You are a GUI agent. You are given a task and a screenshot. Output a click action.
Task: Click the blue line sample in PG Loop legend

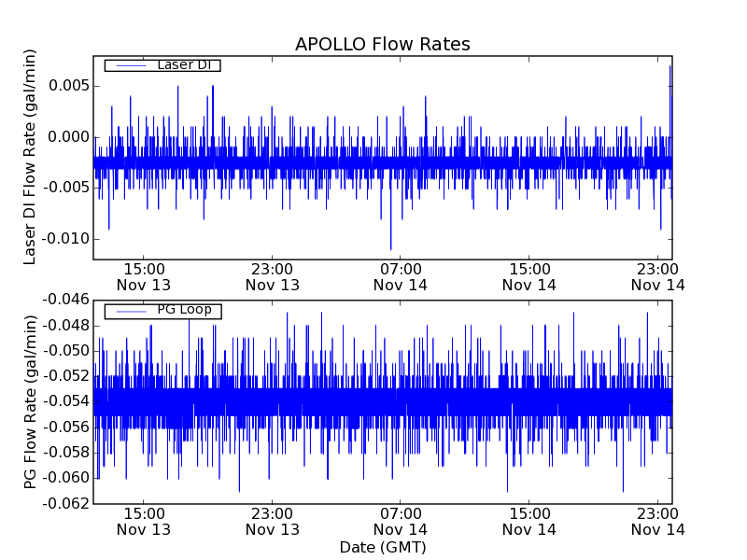click(128, 311)
